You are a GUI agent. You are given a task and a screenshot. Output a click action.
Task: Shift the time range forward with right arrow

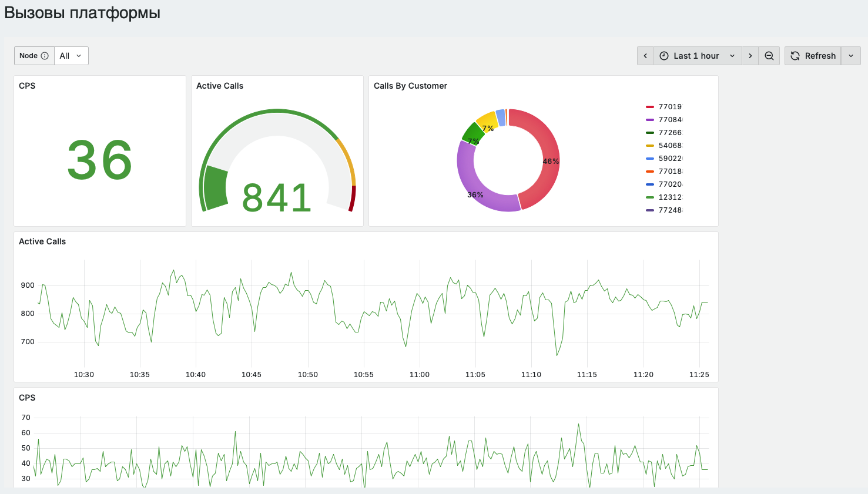point(750,56)
